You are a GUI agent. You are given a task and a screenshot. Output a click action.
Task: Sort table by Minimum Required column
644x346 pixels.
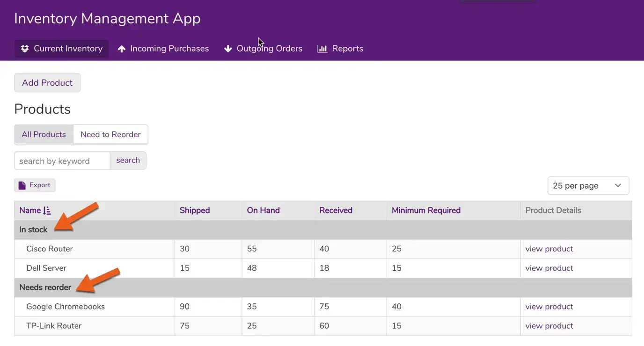[x=426, y=211]
